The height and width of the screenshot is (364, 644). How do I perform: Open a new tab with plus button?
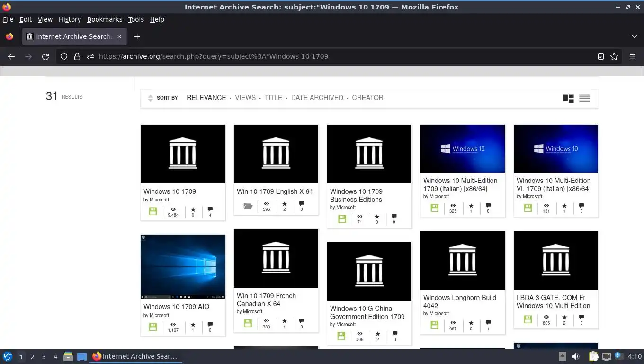[137, 36]
